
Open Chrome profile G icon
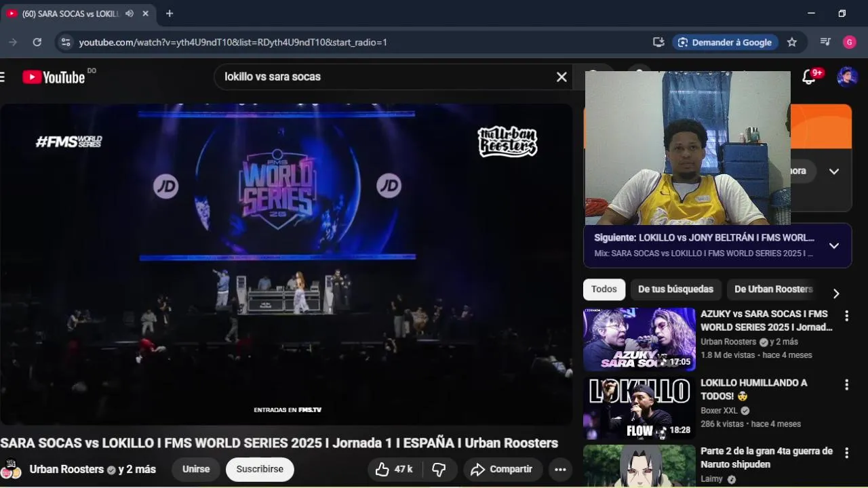(850, 42)
